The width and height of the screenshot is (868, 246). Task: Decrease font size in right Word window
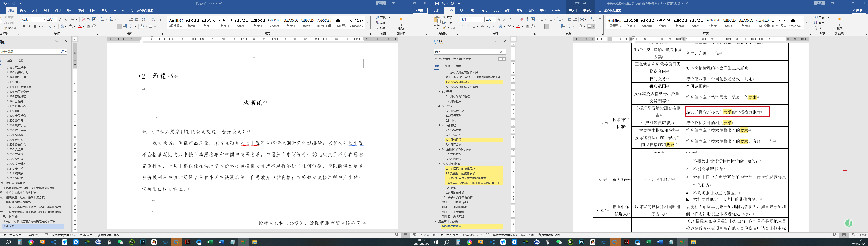point(505,19)
